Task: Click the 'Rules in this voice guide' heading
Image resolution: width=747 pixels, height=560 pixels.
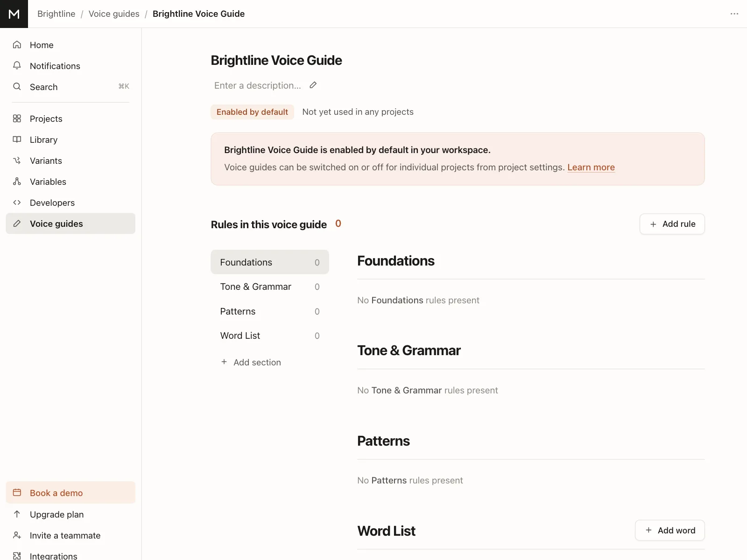Action: (x=269, y=224)
